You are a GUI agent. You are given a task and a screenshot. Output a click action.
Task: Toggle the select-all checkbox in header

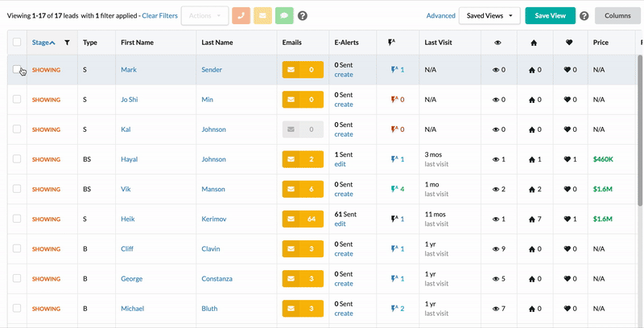coord(17,43)
